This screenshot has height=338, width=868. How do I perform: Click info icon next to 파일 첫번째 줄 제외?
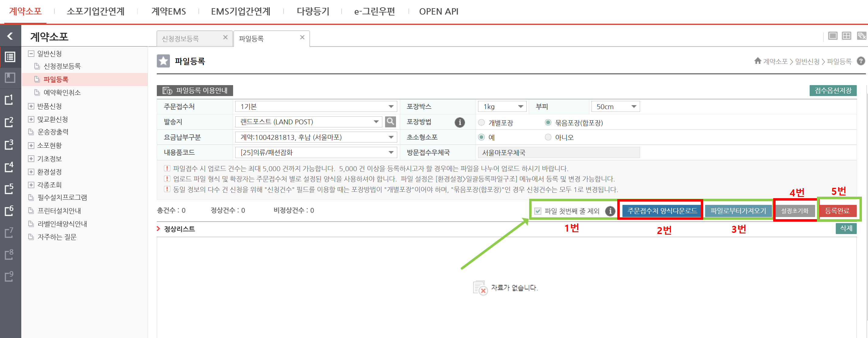[610, 211]
